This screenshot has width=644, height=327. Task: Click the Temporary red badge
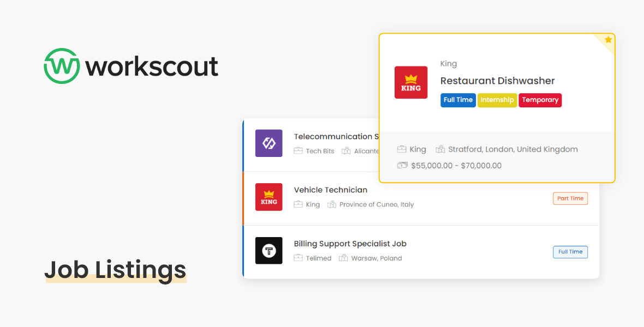(540, 100)
